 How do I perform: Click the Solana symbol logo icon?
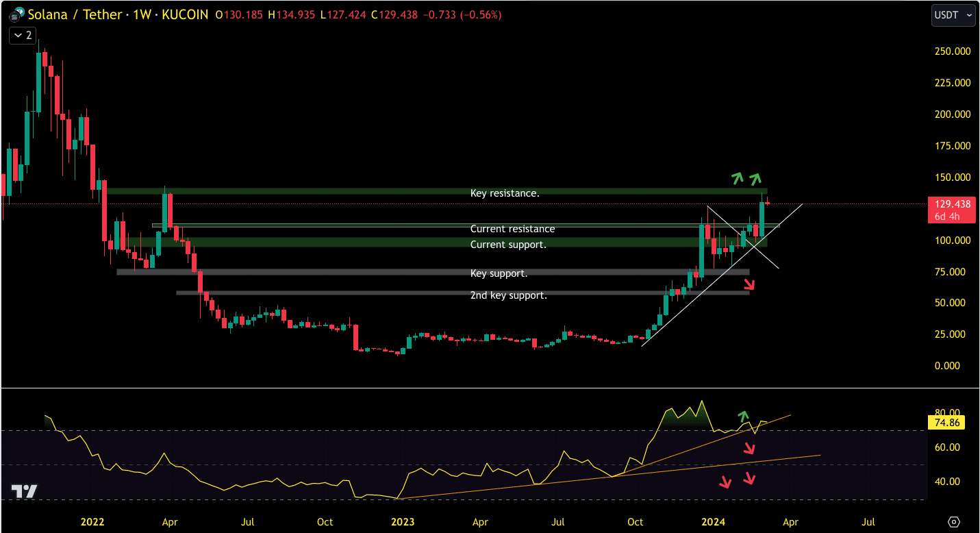18,14
